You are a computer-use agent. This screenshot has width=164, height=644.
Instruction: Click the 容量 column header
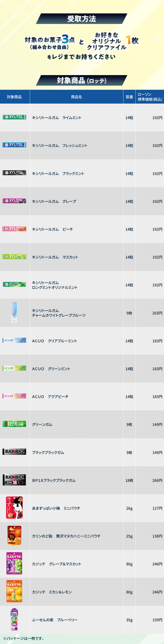[129, 97]
